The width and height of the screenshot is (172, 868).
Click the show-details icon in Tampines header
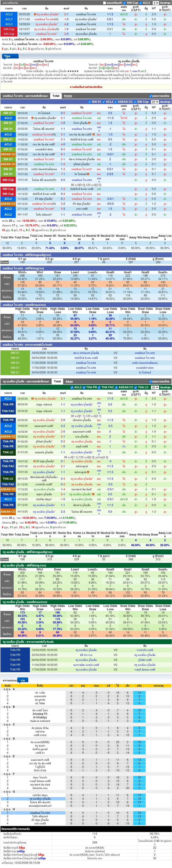coord(150,96)
